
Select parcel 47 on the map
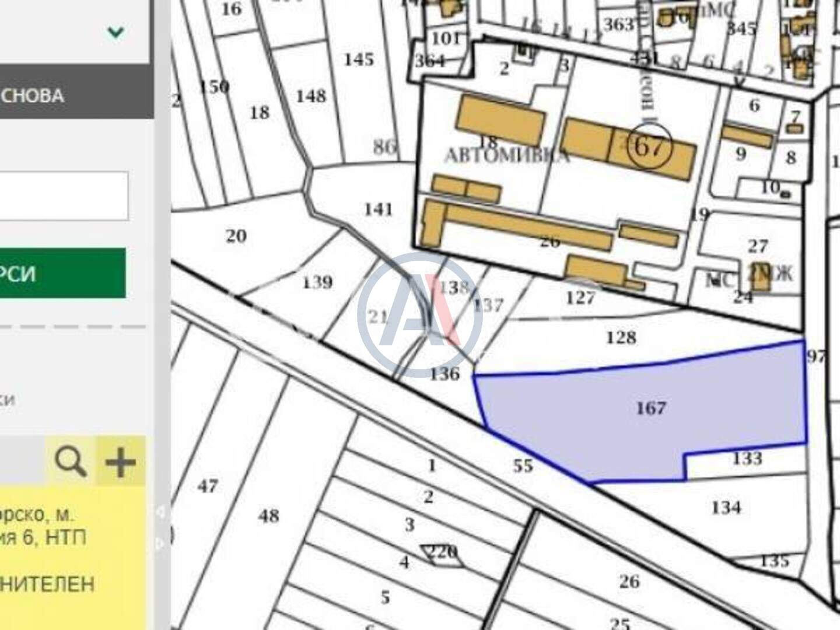[208, 485]
